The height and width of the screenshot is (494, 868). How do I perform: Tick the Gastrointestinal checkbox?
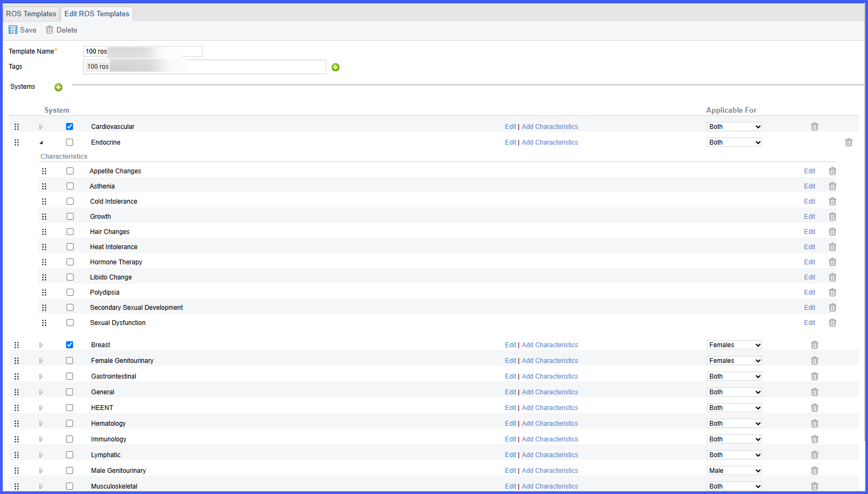point(69,376)
